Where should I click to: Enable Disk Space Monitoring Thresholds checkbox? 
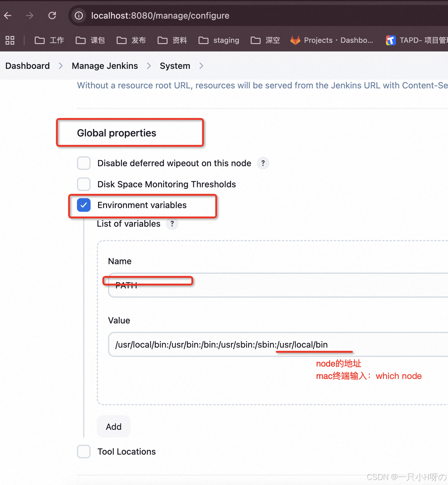click(84, 184)
